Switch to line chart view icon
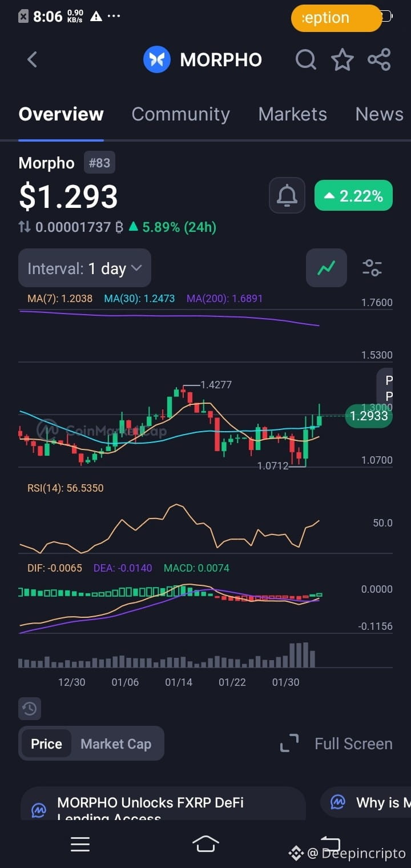 pos(327,267)
